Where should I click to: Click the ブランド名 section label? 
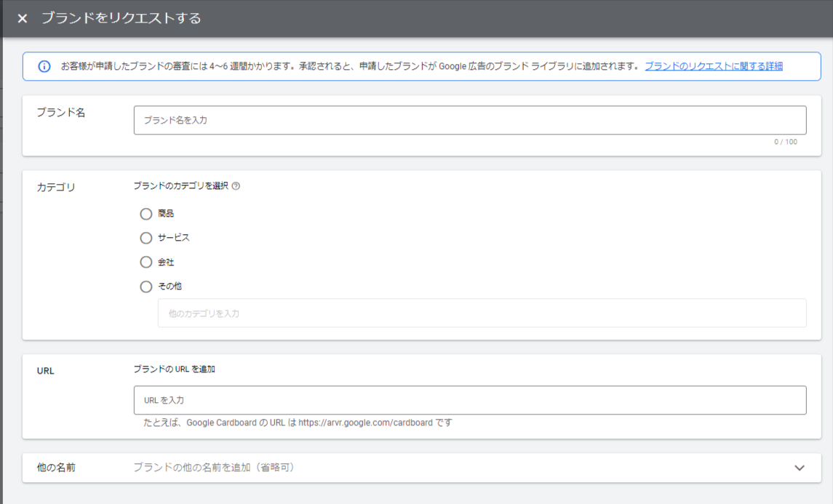[x=61, y=113]
